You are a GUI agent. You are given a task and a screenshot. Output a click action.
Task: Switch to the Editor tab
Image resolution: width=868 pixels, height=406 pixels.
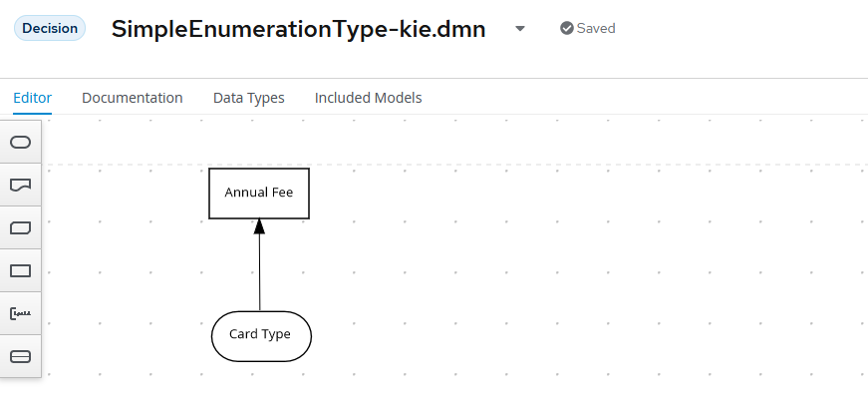pyautogui.click(x=33, y=98)
